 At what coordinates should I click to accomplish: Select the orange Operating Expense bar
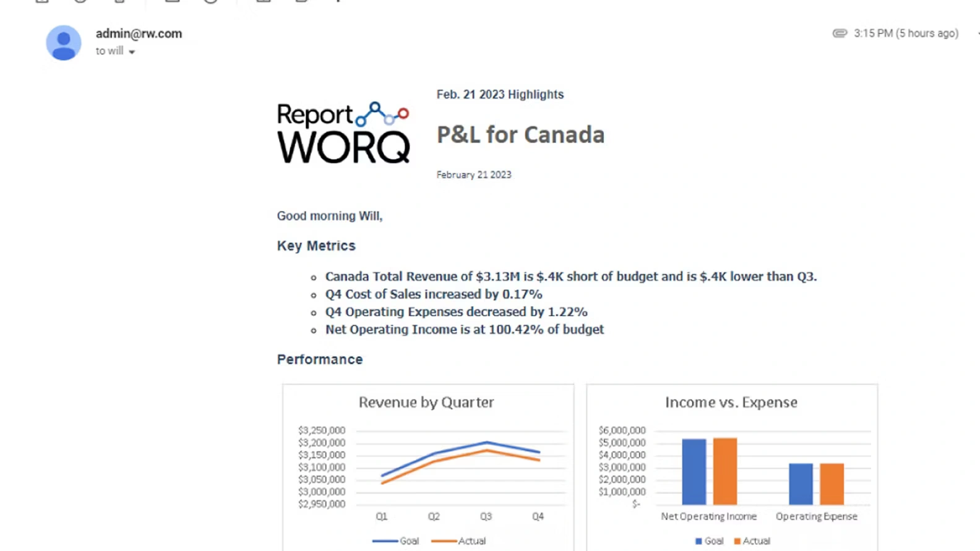coord(832,484)
